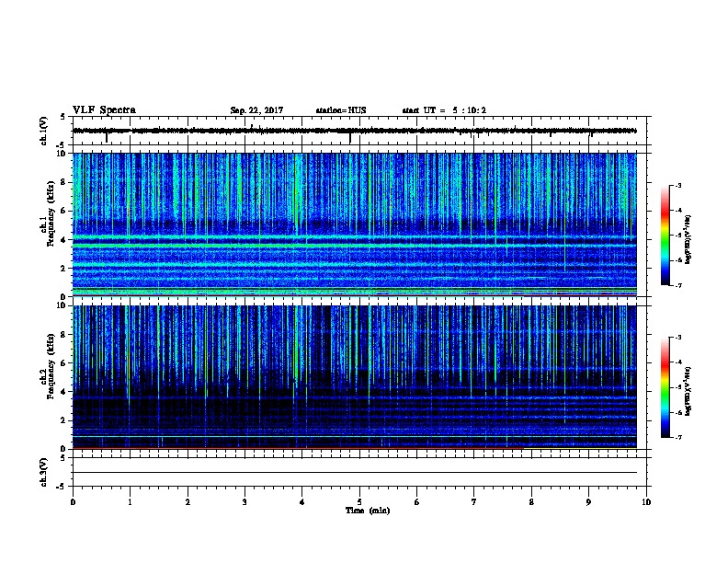Click the ch.1(V) waveform axis label
This screenshot has width=728, height=563.
pos(44,131)
